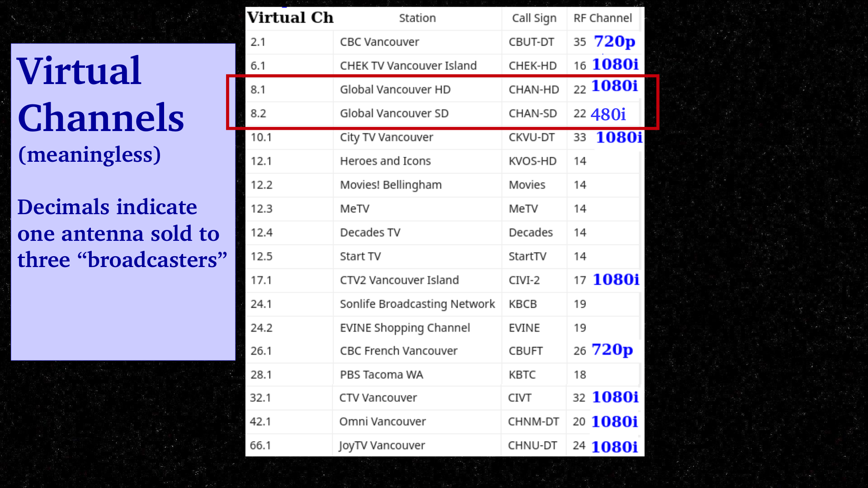Click the CKVU-DT call sign
This screenshot has height=488, width=868.
coord(531,137)
